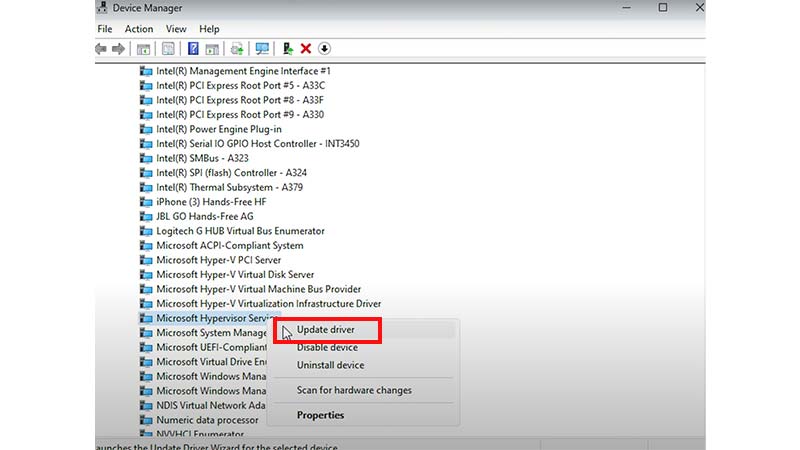Open Help with the blue question-mark icon
The image size is (800, 450).
click(x=193, y=48)
